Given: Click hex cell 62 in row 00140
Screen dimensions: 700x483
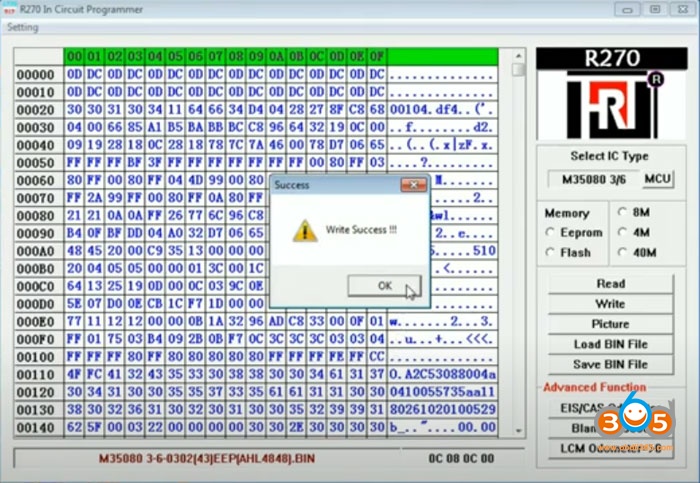Looking at the screenshot, I should (74, 427).
